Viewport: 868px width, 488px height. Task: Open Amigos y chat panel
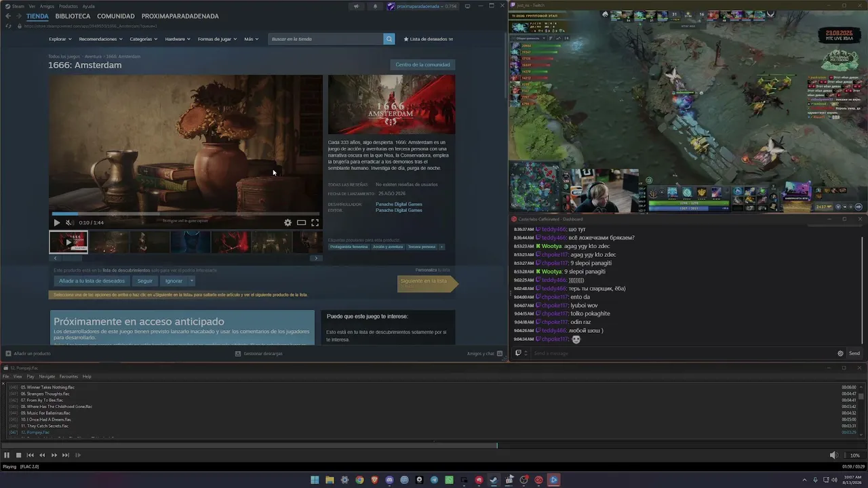[x=484, y=354]
